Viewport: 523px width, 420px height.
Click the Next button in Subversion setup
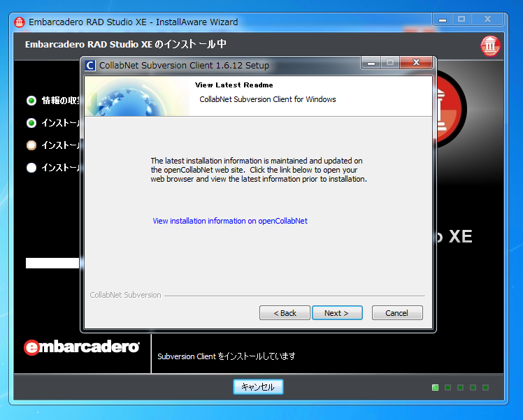[337, 313]
